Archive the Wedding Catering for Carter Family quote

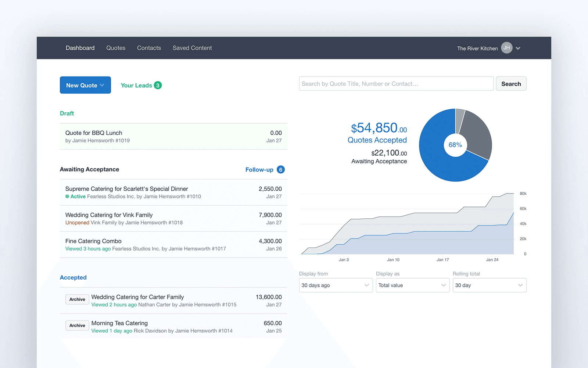[77, 299]
